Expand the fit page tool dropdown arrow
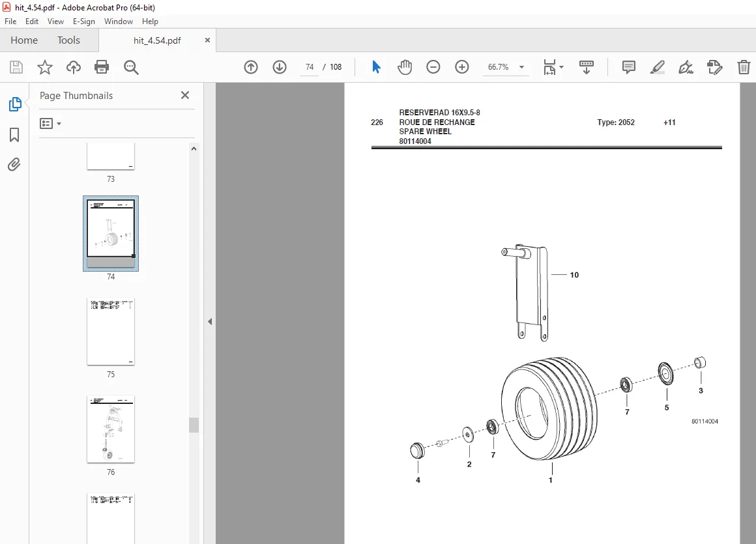The height and width of the screenshot is (544, 756). click(x=562, y=67)
